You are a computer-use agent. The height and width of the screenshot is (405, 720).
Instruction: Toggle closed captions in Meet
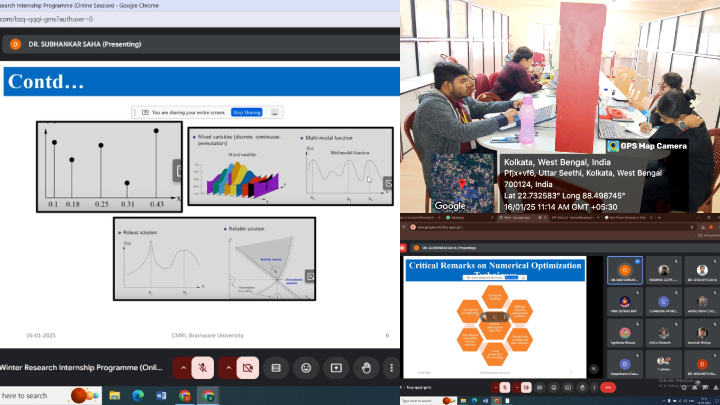click(x=276, y=367)
